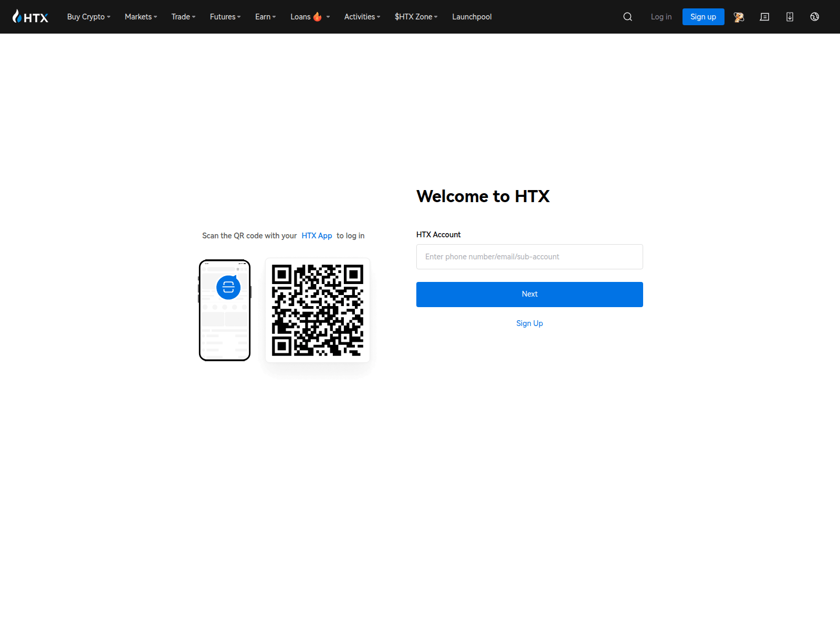
Task: Click the Next button
Action: click(530, 295)
